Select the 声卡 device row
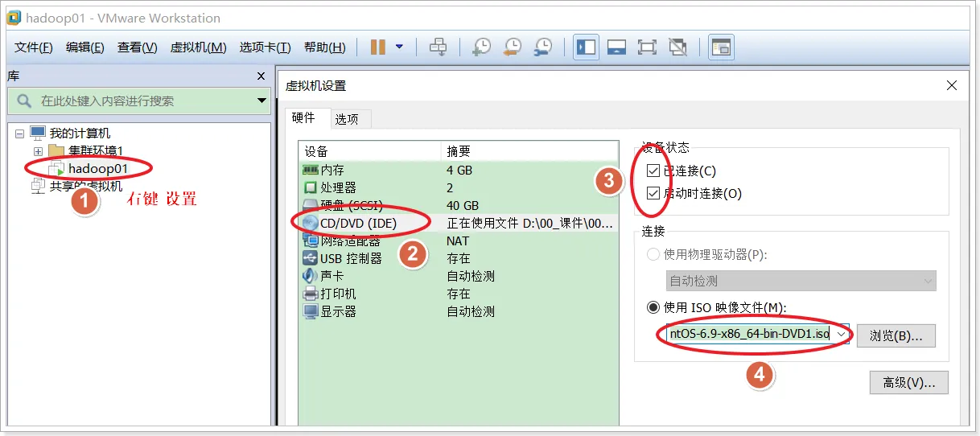The image size is (980, 436). [459, 276]
